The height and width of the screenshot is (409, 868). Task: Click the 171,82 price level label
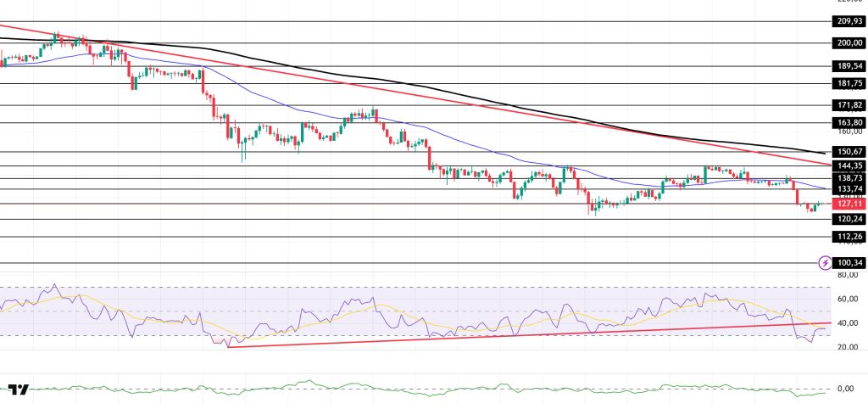[848, 105]
